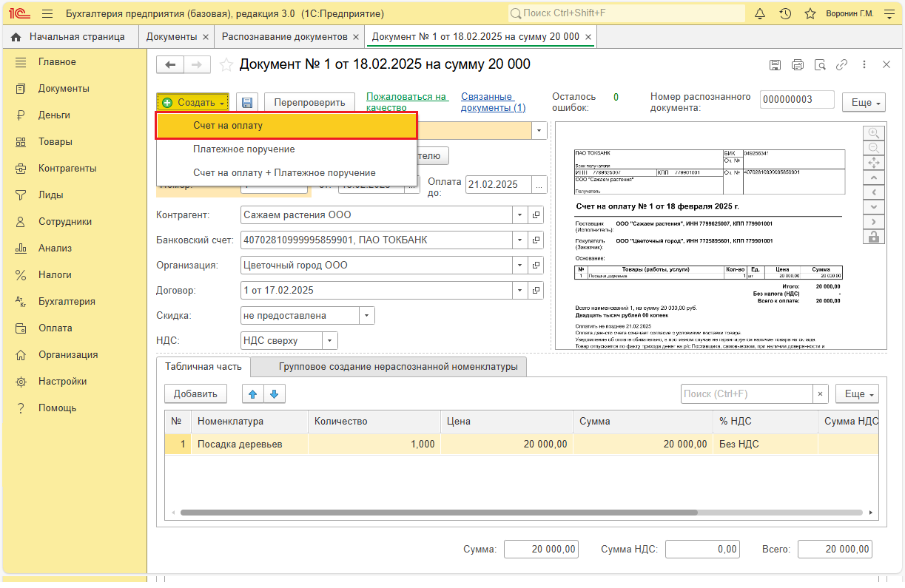This screenshot has width=905, height=588.
Task: Navigate forward with right arrow button
Action: coord(197,65)
